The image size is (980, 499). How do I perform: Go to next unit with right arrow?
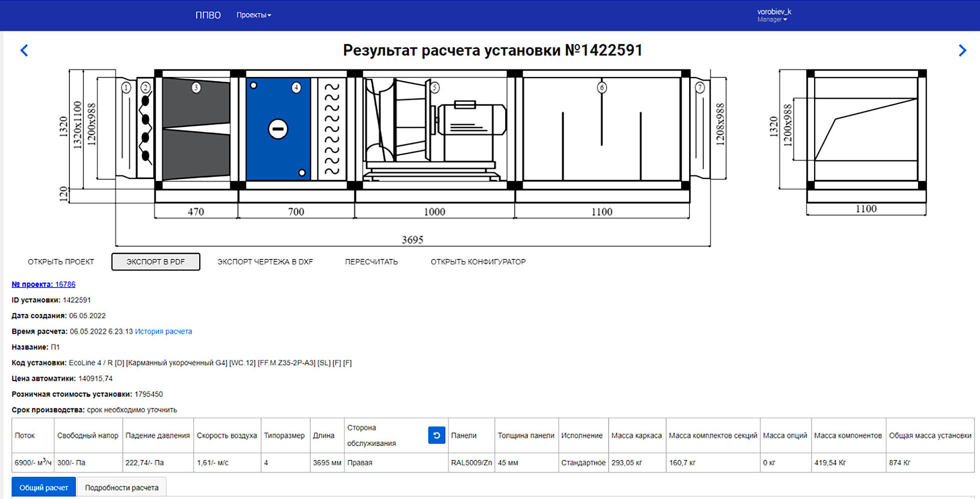[962, 50]
